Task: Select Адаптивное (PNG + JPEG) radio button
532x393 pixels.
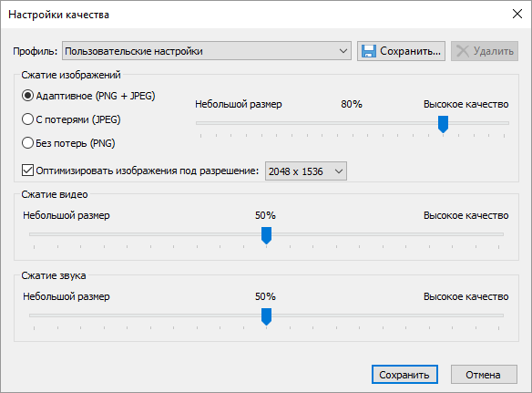Action: pyautogui.click(x=27, y=96)
